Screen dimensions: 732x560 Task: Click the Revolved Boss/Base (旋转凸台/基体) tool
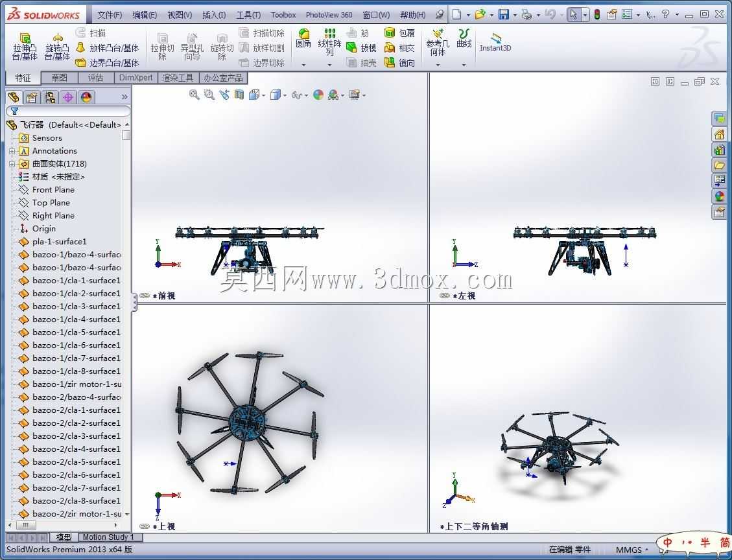pyautogui.click(x=57, y=47)
